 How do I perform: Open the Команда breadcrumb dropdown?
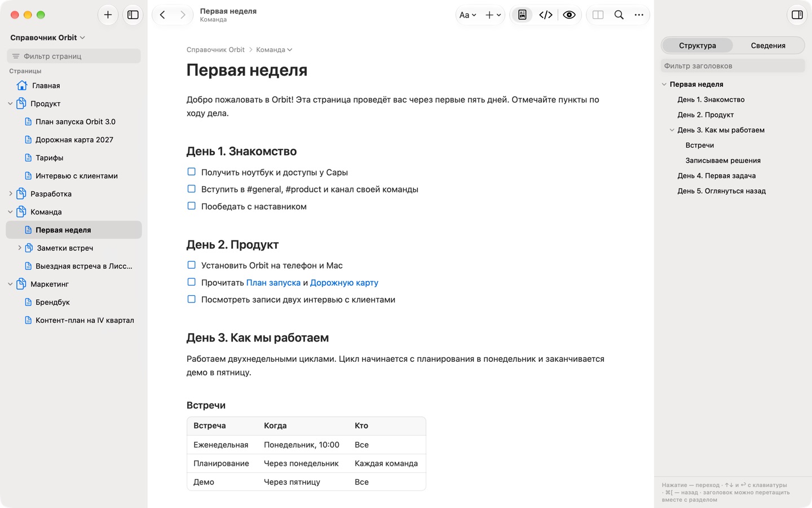coord(274,50)
